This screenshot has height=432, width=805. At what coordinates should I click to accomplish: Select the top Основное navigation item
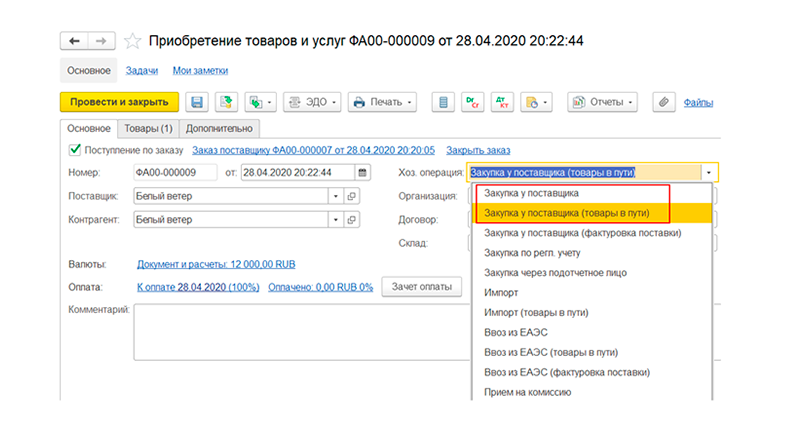coord(89,71)
